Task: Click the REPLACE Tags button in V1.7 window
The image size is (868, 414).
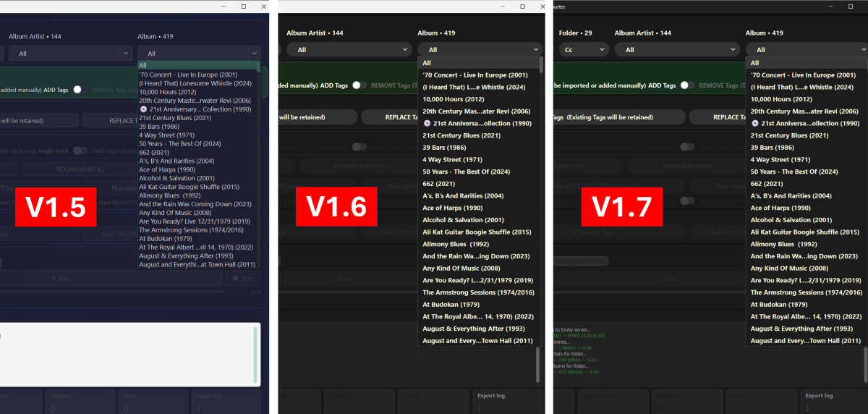Action: click(x=718, y=117)
